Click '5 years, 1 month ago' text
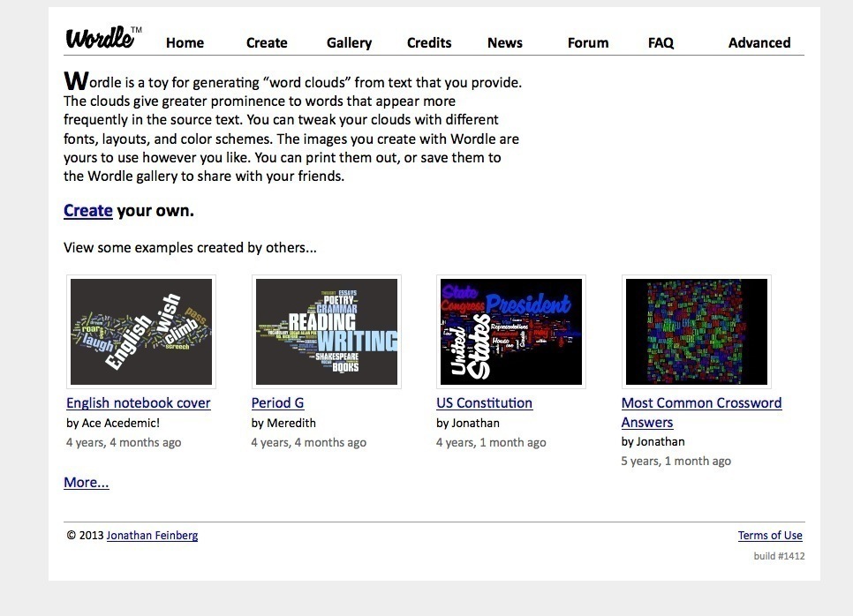The height and width of the screenshot is (616, 853). coord(676,461)
